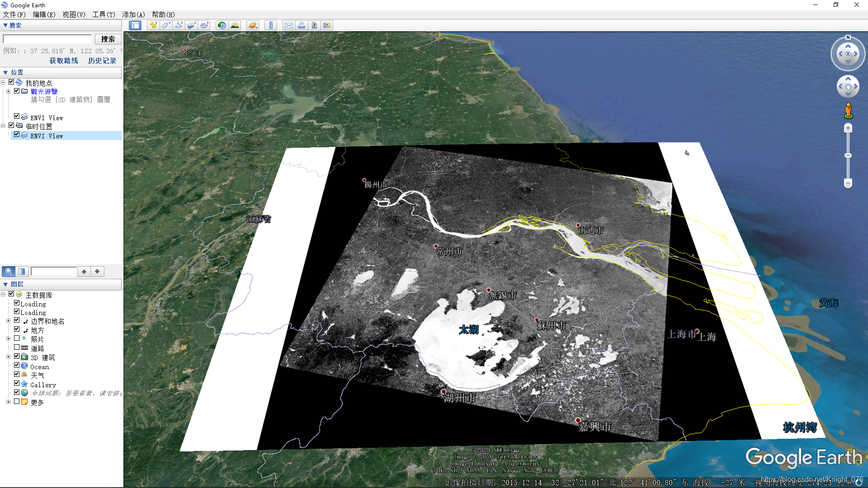Click the Add Image Overlay icon
Image resolution: width=868 pixels, height=488 pixels.
(192, 25)
